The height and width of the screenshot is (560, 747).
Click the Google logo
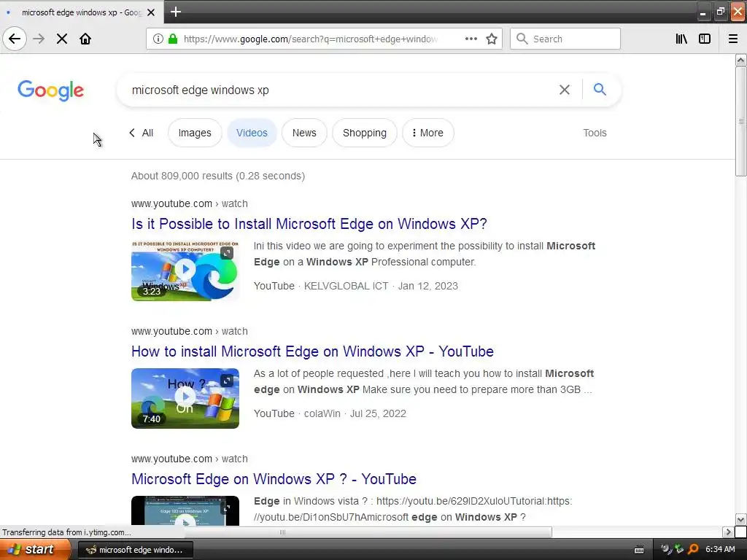click(50, 90)
